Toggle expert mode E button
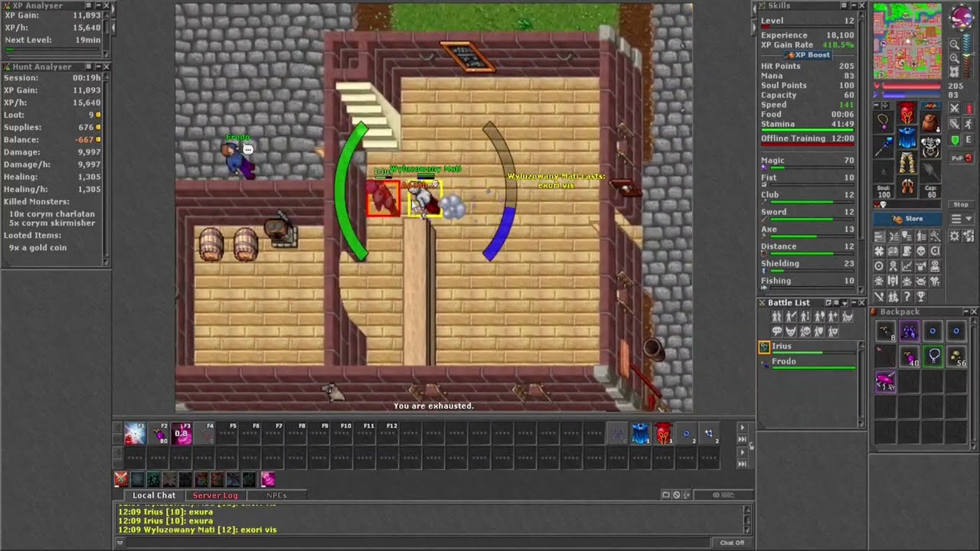The height and width of the screenshot is (551, 980). (x=970, y=139)
